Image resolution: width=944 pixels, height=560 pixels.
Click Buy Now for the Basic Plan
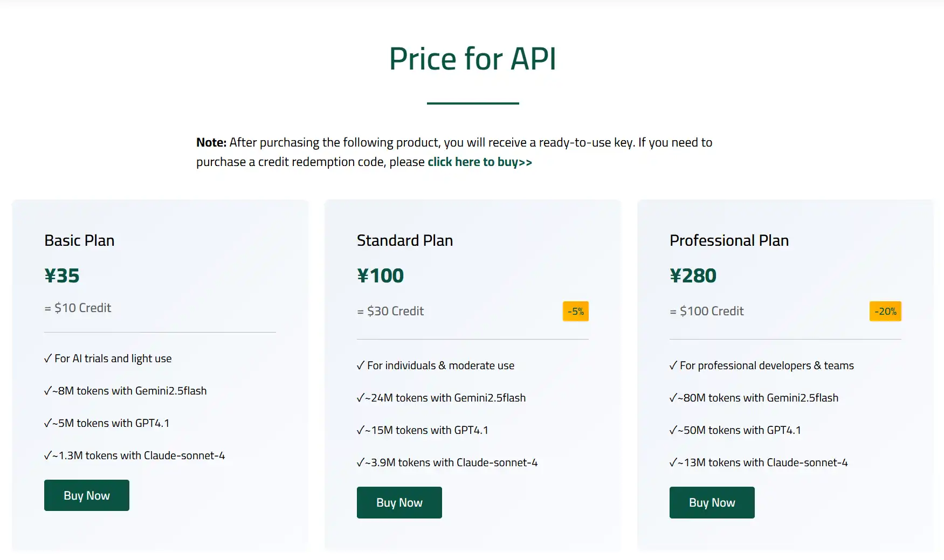[x=87, y=495]
